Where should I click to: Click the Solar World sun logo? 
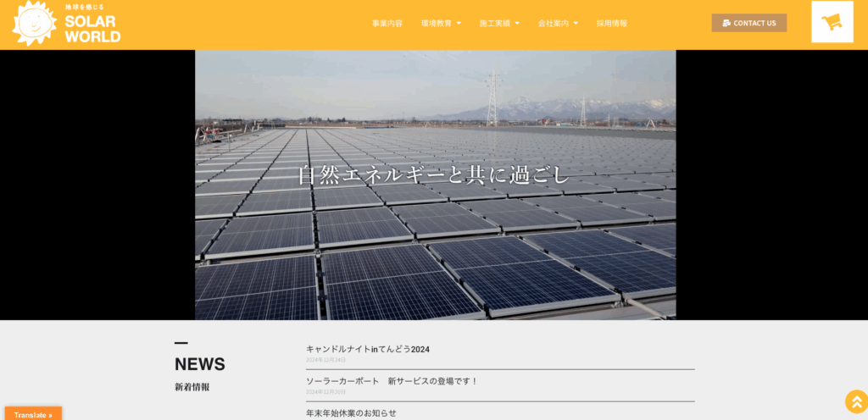tap(34, 23)
